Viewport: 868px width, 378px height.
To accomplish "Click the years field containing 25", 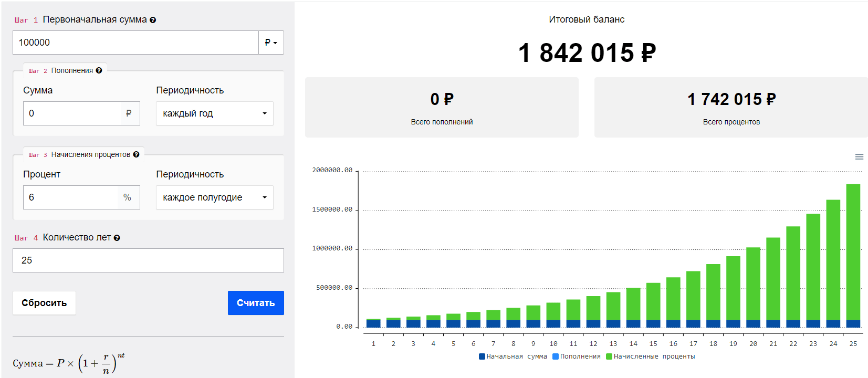I will [148, 260].
